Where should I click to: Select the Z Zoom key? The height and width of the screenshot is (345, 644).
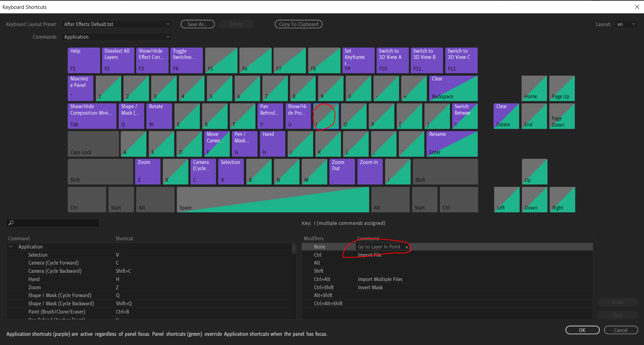coord(148,172)
